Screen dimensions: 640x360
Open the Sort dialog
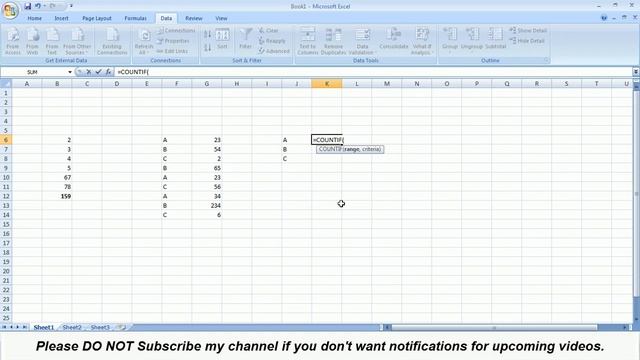coord(222,40)
